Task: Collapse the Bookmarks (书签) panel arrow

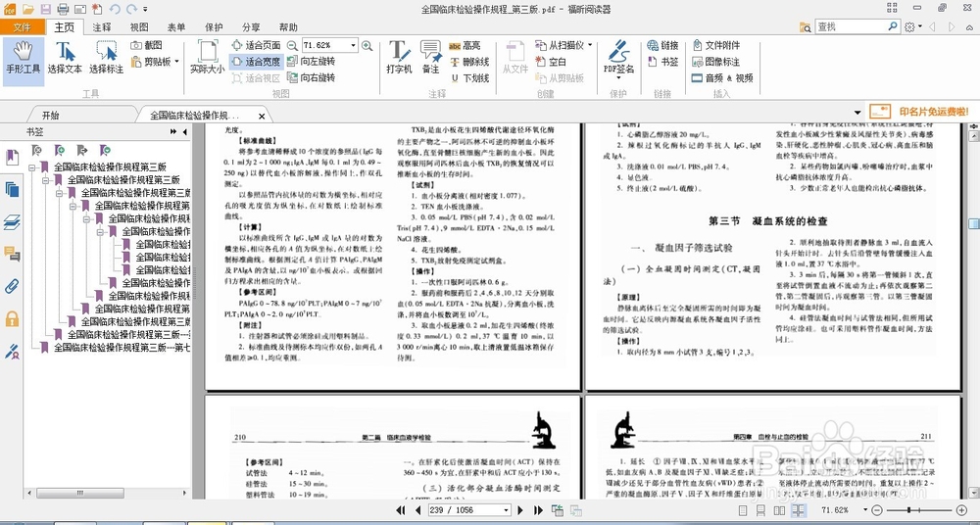Action: click(x=184, y=132)
